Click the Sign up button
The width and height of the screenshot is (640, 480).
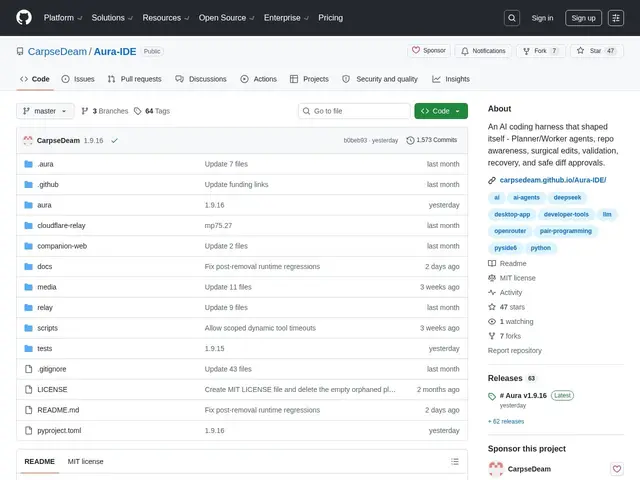tap(583, 18)
